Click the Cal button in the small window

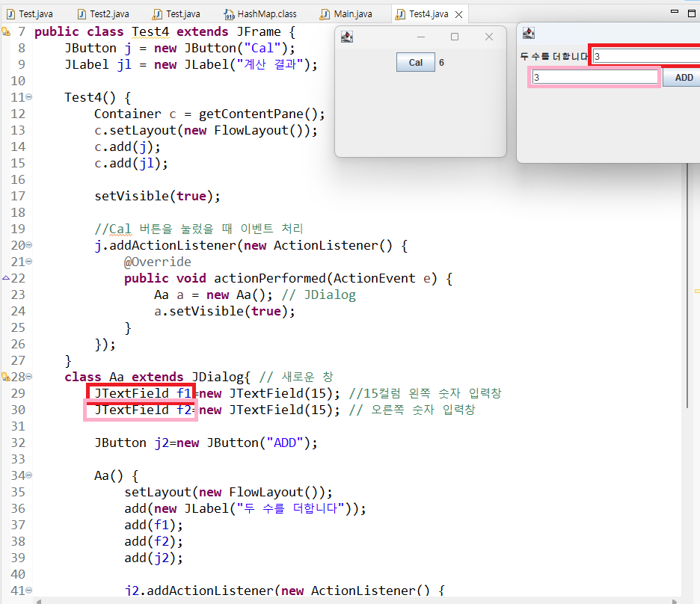416,63
